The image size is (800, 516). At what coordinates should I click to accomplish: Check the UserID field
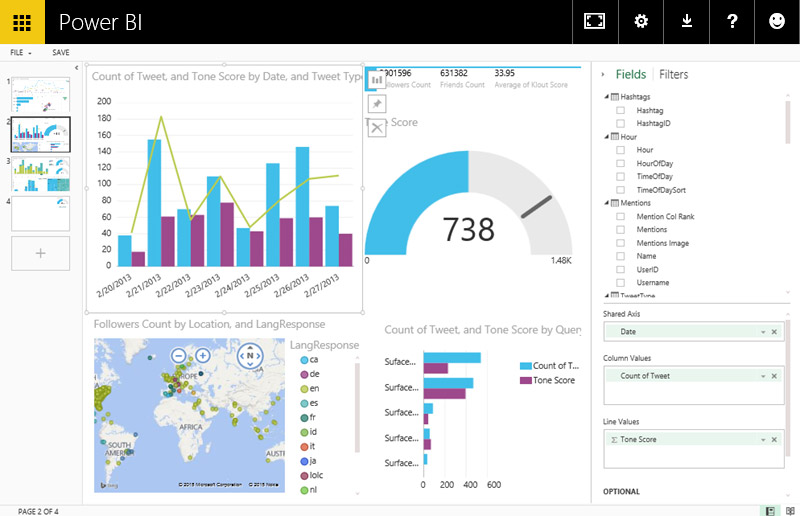click(x=620, y=269)
